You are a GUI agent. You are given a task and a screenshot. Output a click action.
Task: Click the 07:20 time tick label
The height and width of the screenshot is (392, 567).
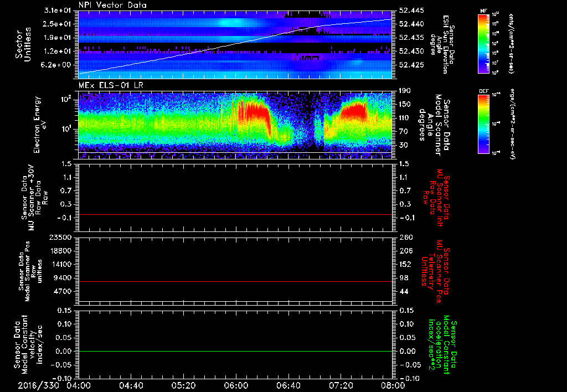[340, 385]
